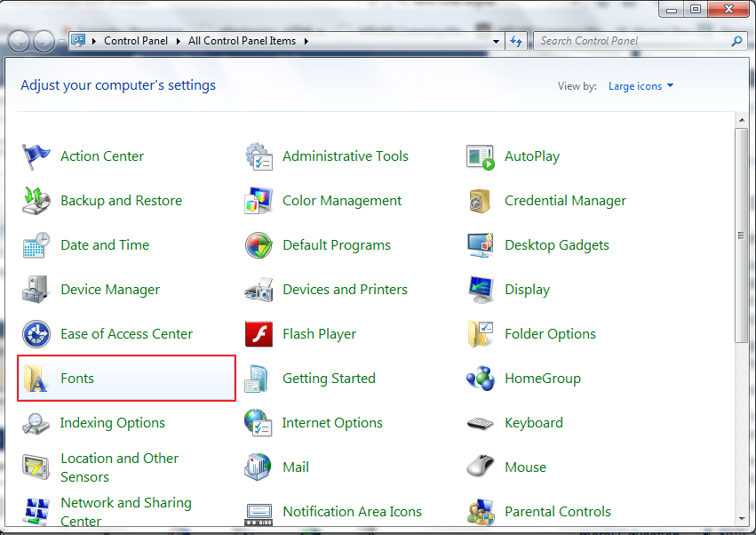This screenshot has height=535, width=756.
Task: Open the Keyboard icon
Action: click(x=481, y=423)
